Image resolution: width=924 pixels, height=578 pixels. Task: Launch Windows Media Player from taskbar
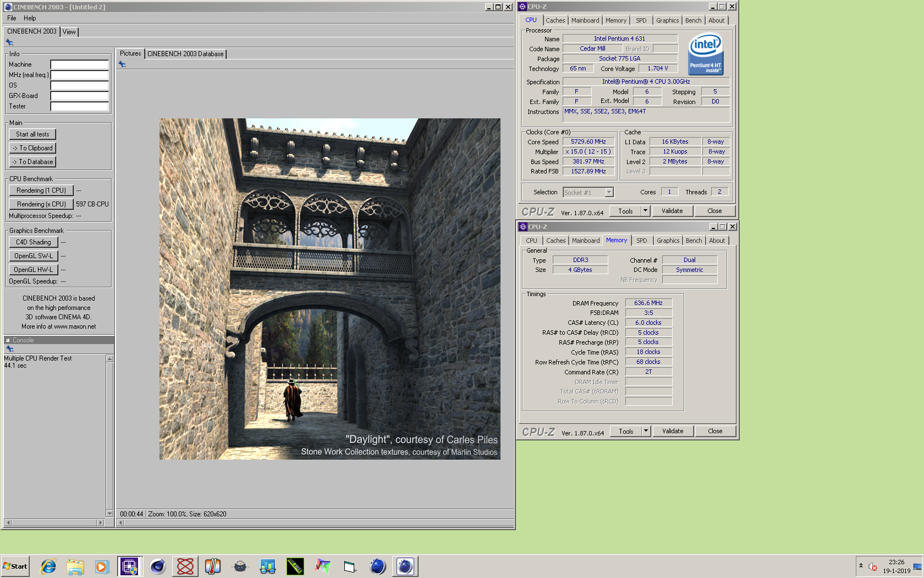[102, 566]
